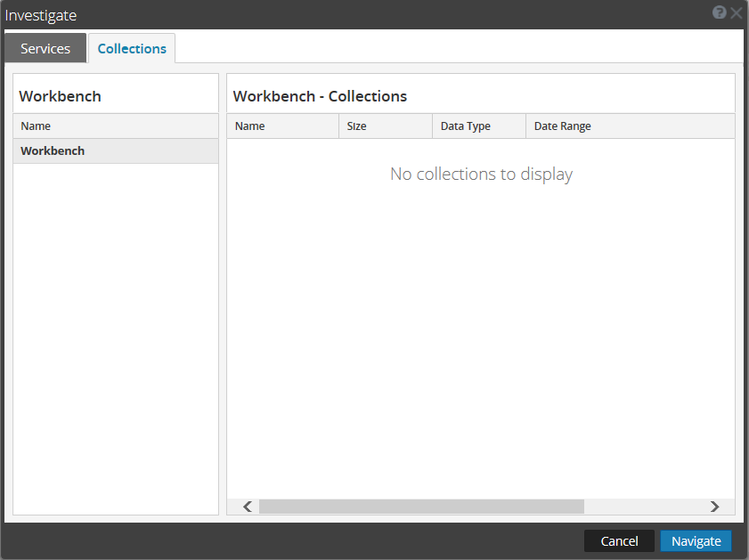Close the Investigate dialog with the X
The height and width of the screenshot is (560, 749).
click(735, 12)
